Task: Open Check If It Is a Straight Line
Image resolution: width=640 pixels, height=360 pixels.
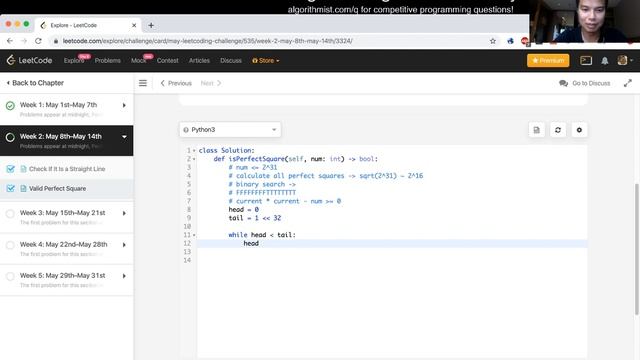Action: coord(67,169)
